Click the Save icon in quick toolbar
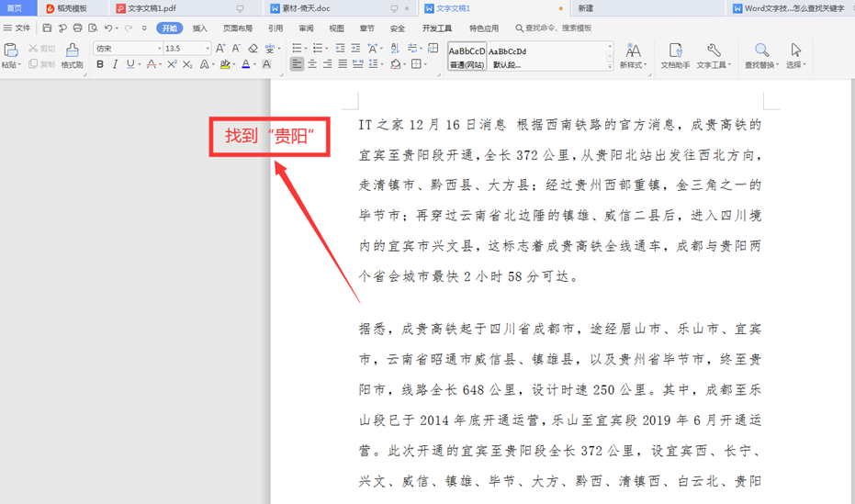The image size is (855, 504). point(47,28)
